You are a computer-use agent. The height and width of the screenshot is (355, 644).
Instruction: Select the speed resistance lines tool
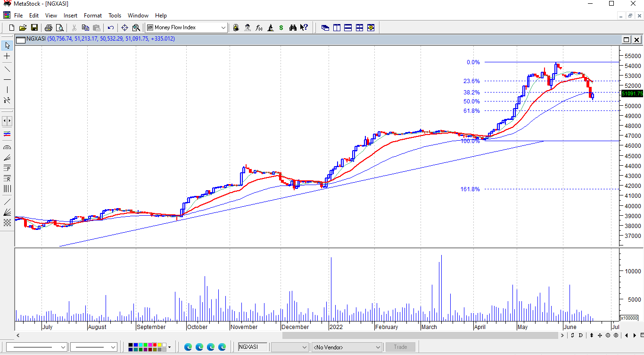(7, 212)
